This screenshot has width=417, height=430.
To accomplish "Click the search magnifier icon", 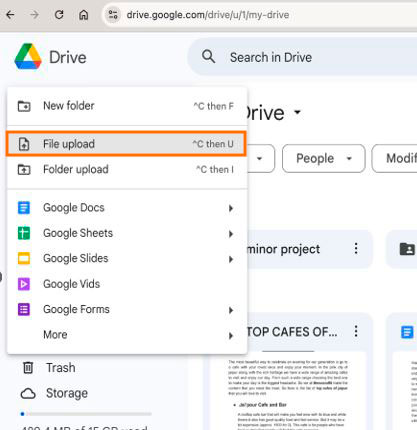I will (x=209, y=57).
